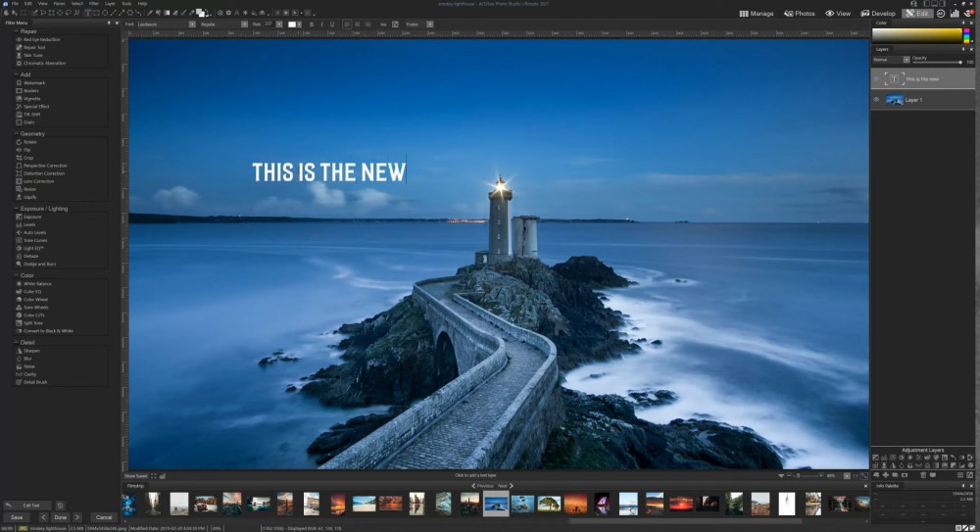The height and width of the screenshot is (532, 980).
Task: Click the Save button
Action: pyautogui.click(x=17, y=517)
